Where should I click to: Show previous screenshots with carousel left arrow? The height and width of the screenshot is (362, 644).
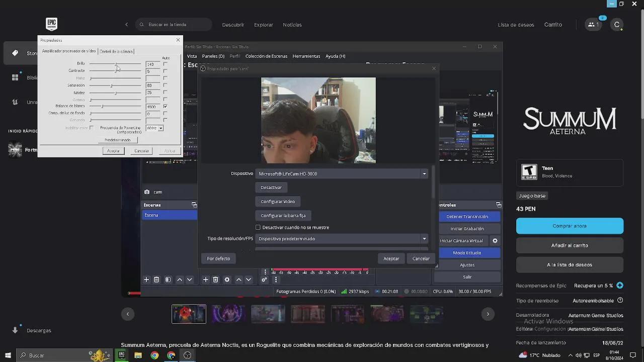(x=128, y=314)
